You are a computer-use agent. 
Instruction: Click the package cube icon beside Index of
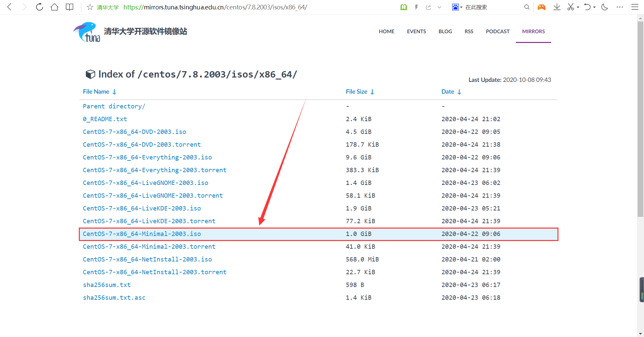[90, 74]
